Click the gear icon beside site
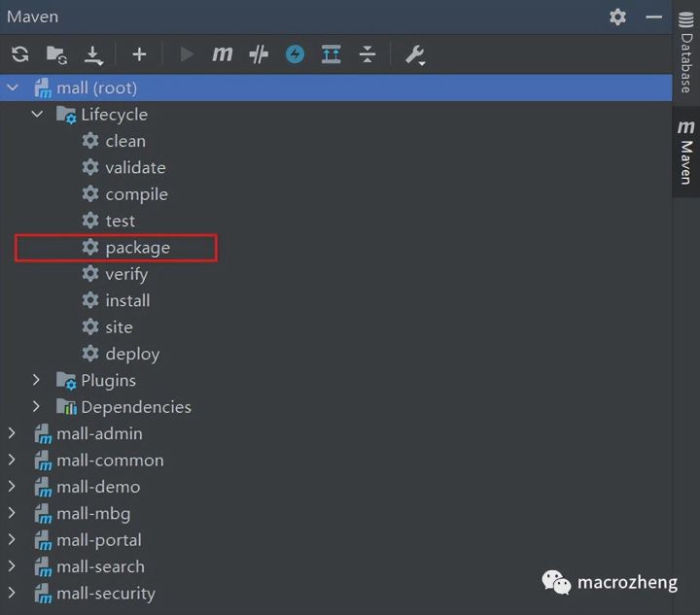 [x=90, y=326]
